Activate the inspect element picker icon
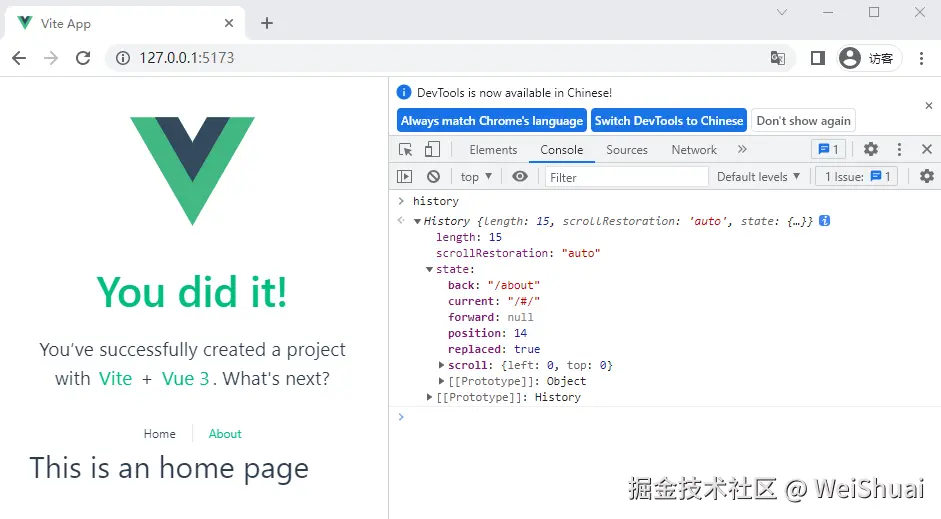 pyautogui.click(x=406, y=149)
